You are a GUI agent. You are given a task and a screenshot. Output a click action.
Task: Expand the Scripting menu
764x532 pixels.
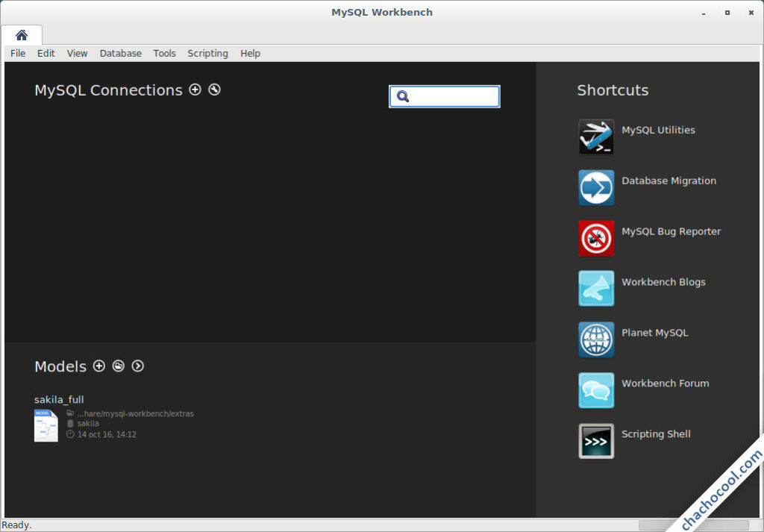pyautogui.click(x=207, y=54)
